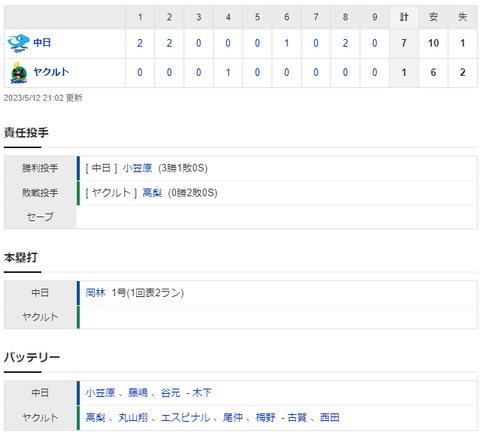Click 中日 second inning score 2
Image resolution: width=480 pixels, height=436 pixels.
pyautogui.click(x=169, y=43)
